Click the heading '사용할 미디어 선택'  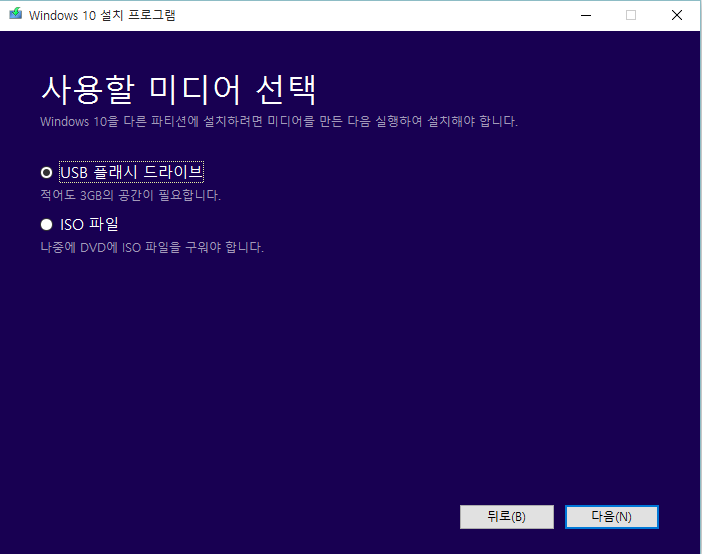(x=179, y=90)
